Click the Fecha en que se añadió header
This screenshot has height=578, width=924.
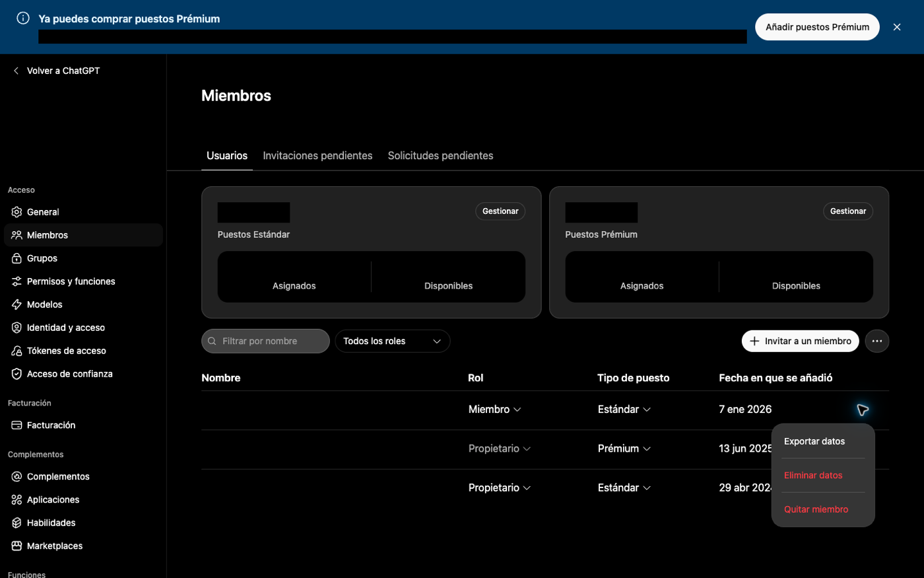coord(775,378)
